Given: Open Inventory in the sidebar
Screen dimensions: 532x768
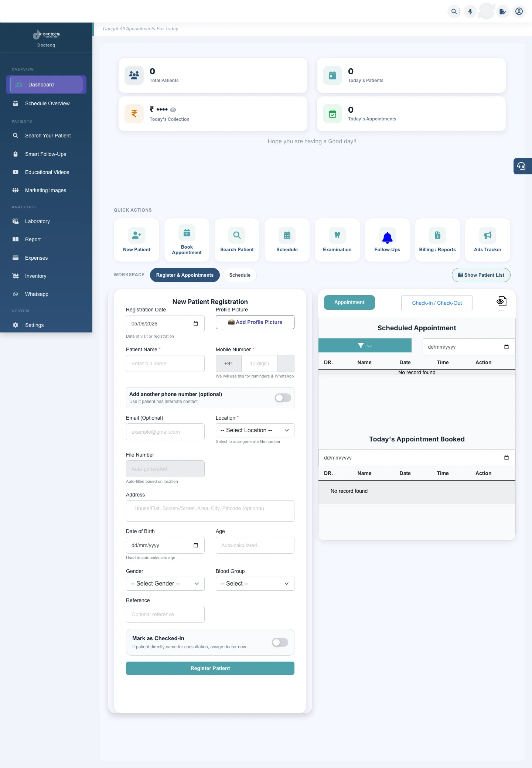Looking at the screenshot, I should tap(46, 276).
